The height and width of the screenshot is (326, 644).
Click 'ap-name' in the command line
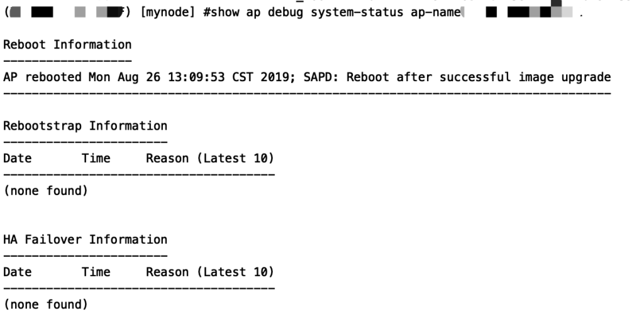tap(435, 13)
